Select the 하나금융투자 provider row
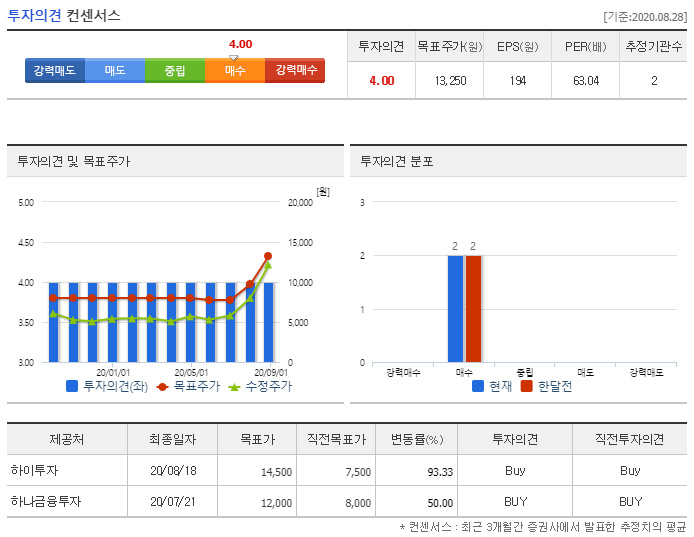 tap(347, 502)
